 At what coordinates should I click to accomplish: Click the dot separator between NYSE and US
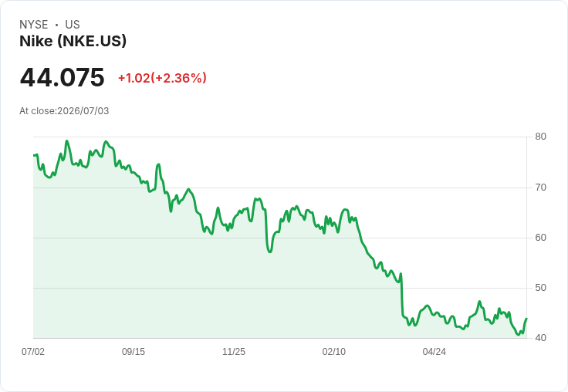click(x=56, y=25)
